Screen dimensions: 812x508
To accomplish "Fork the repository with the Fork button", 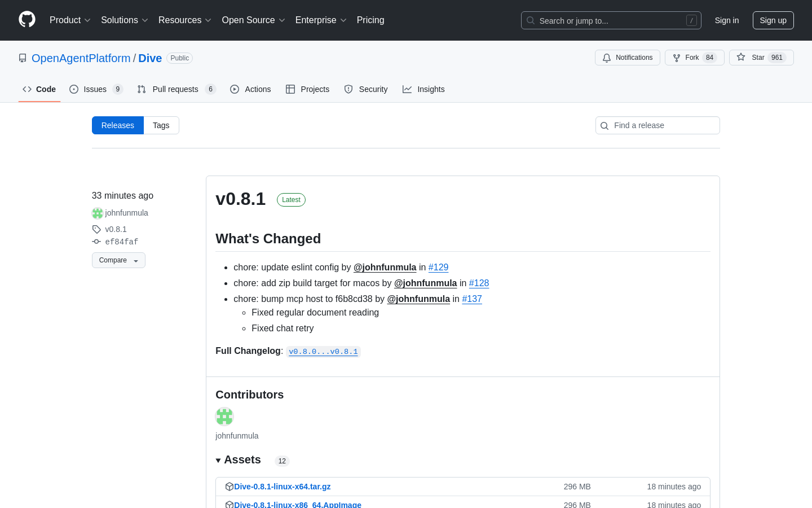I will 695,58.
